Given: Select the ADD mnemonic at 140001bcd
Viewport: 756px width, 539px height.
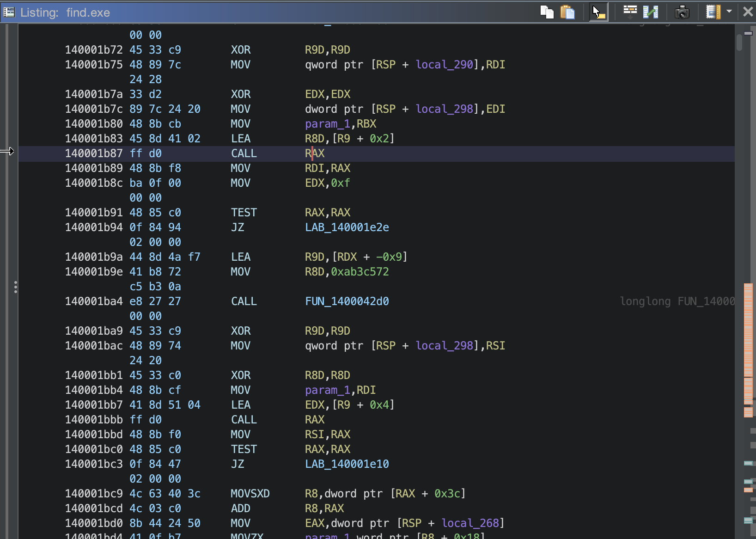Looking at the screenshot, I should [x=240, y=508].
